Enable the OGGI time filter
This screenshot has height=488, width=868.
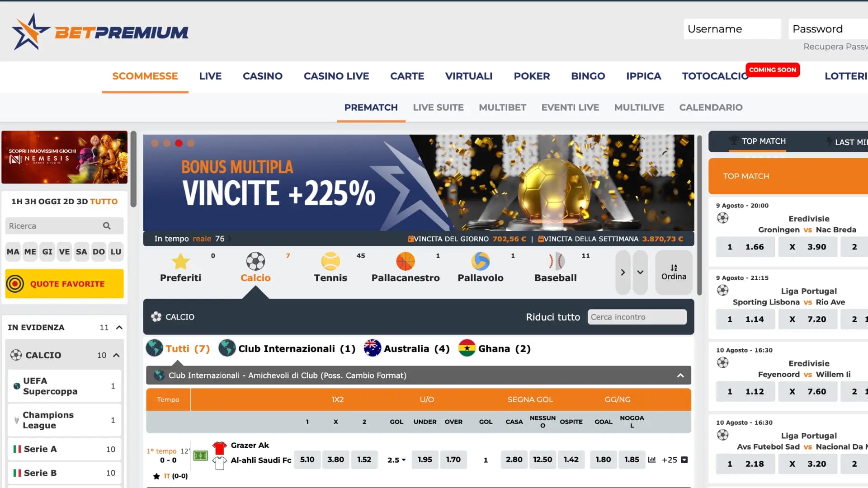[x=49, y=202]
